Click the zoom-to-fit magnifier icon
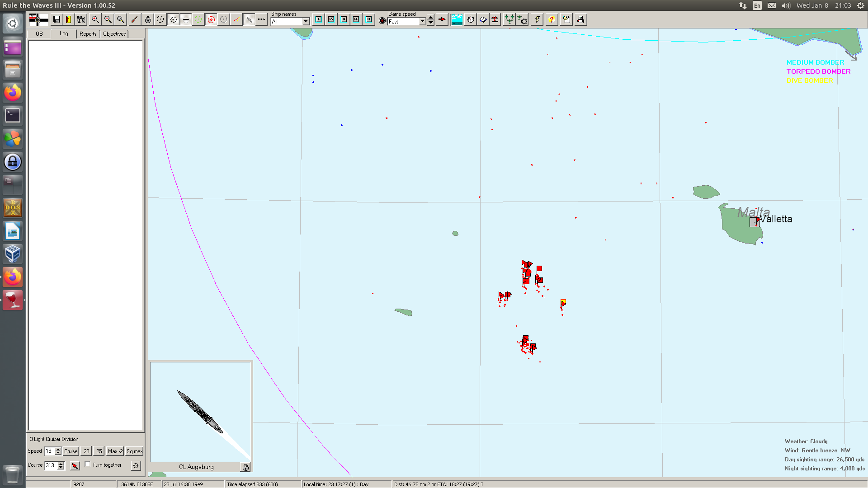The width and height of the screenshot is (868, 488). 120,19
